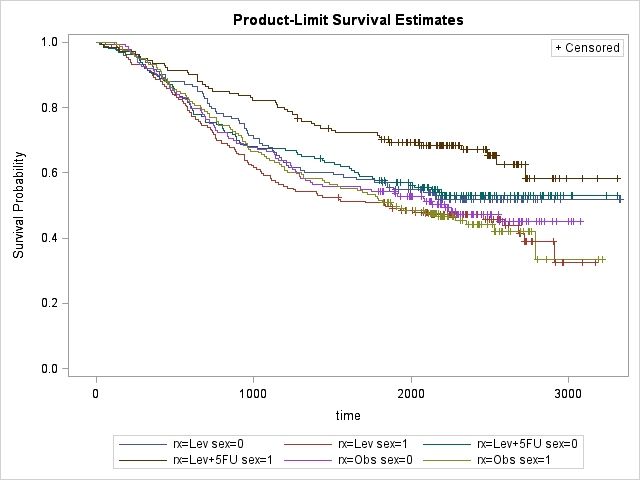Click the 'Survival Probability' y-axis label
Viewport: 640px width, 480px height.
(x=18, y=207)
